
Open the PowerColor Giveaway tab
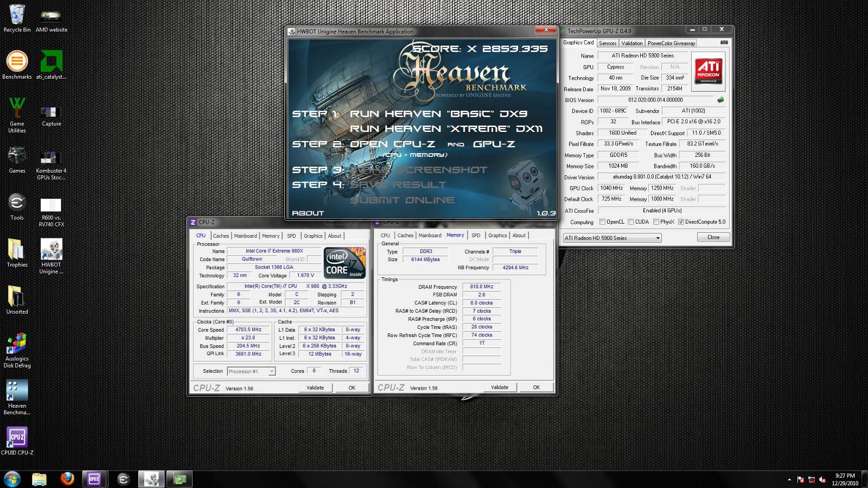[671, 43]
